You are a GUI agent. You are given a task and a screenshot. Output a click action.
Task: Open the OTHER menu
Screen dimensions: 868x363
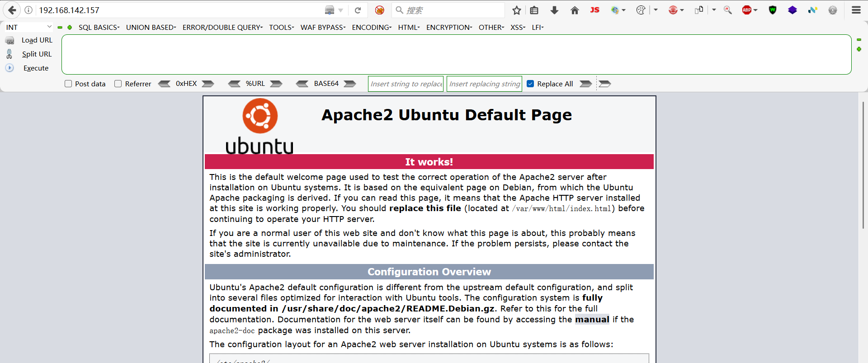tap(491, 27)
